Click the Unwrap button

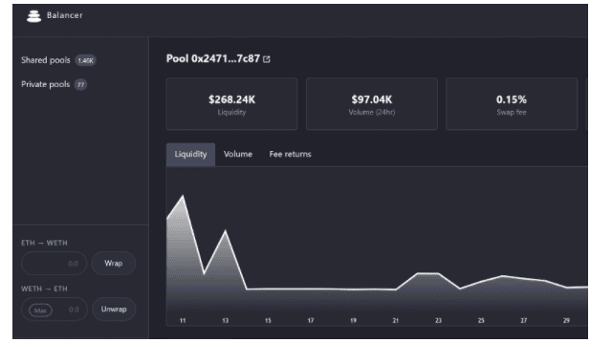pyautogui.click(x=114, y=310)
